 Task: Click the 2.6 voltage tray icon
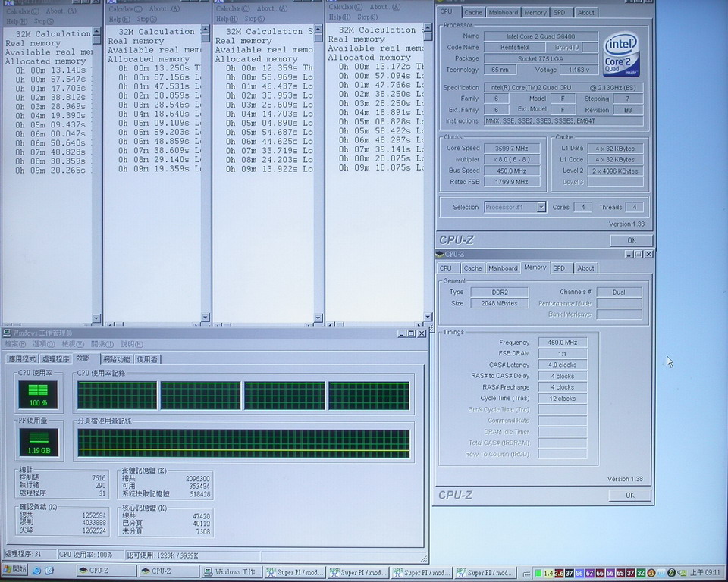tap(559, 573)
